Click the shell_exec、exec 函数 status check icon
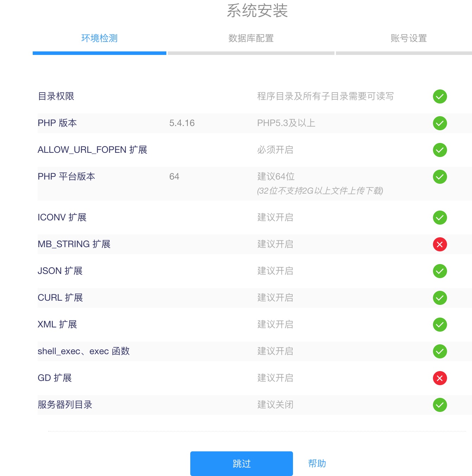The width and height of the screenshot is (472, 476). (x=440, y=351)
